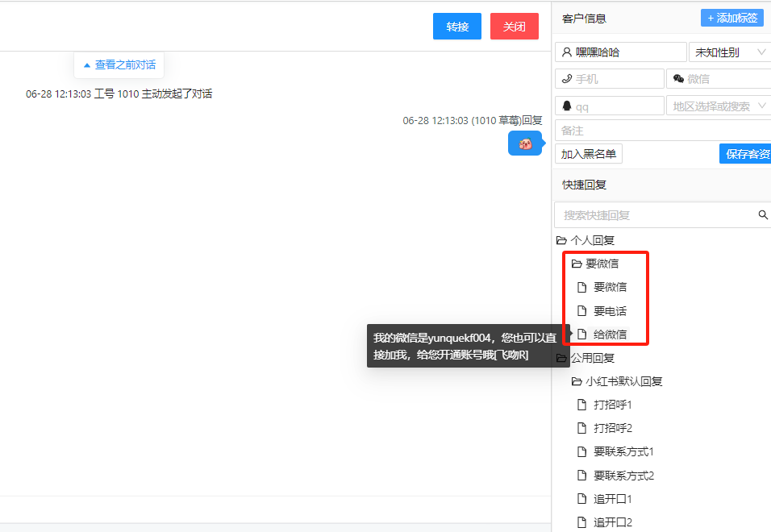Viewport: 771px width, 532px height.
Task: Open the 未知性别 gender dropdown
Action: tap(729, 52)
